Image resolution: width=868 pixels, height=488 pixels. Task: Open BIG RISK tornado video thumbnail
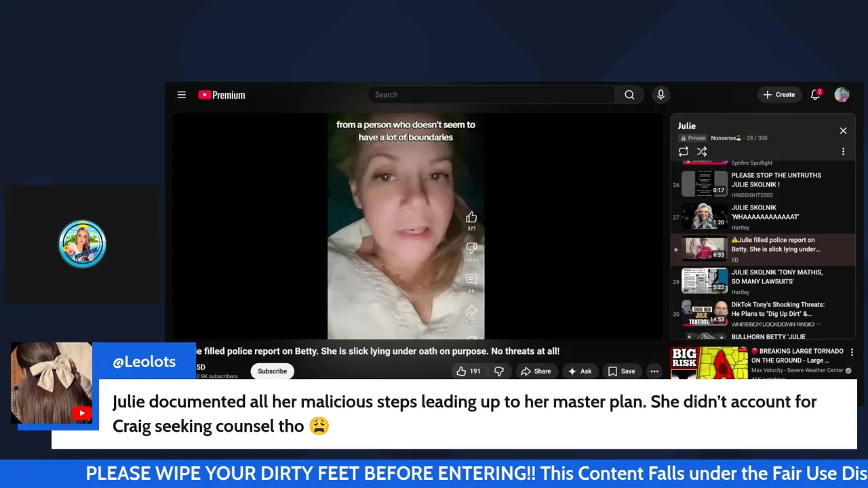coord(709,363)
